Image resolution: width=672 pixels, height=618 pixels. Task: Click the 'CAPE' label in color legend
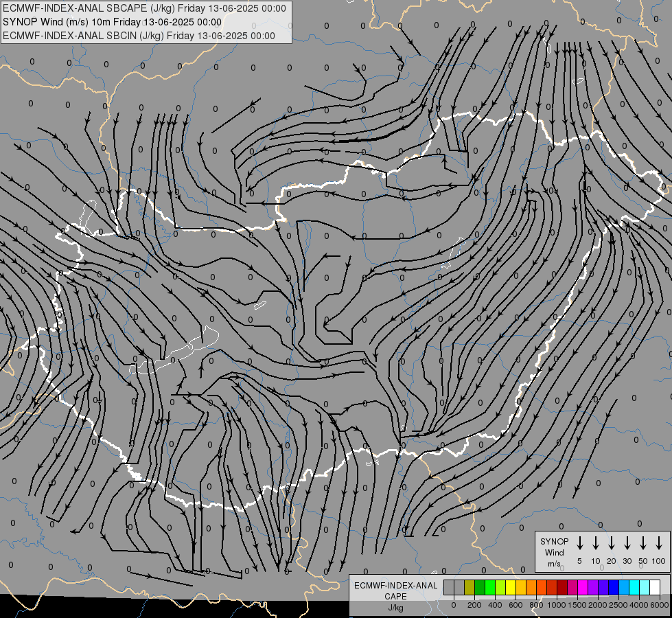pyautogui.click(x=395, y=597)
